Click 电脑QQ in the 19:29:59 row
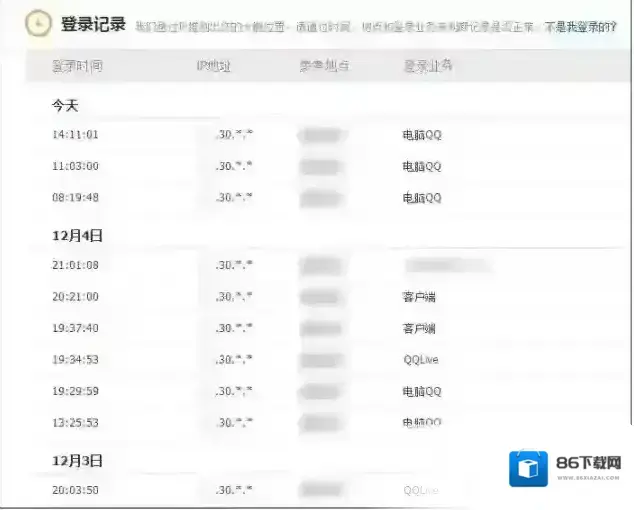The image size is (634, 510). 422,391
